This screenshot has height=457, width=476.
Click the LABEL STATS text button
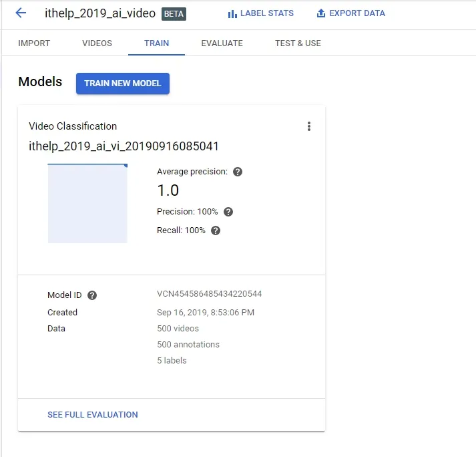pyautogui.click(x=267, y=13)
